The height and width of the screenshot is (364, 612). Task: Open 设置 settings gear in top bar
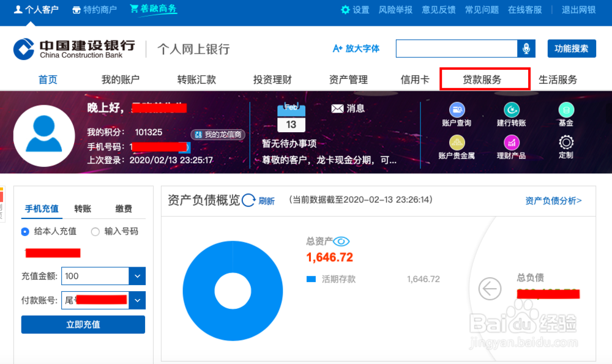click(x=355, y=10)
